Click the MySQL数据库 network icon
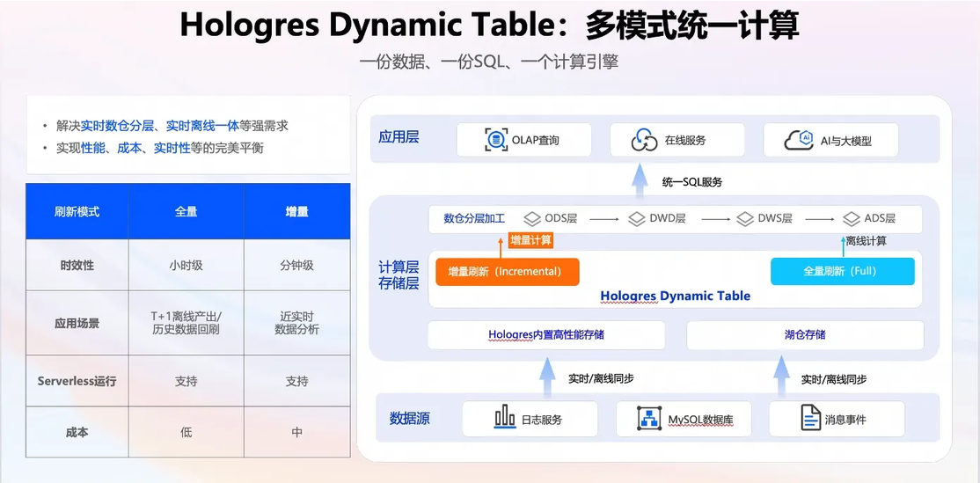Screen dimensions: 980x483 [x=650, y=418]
